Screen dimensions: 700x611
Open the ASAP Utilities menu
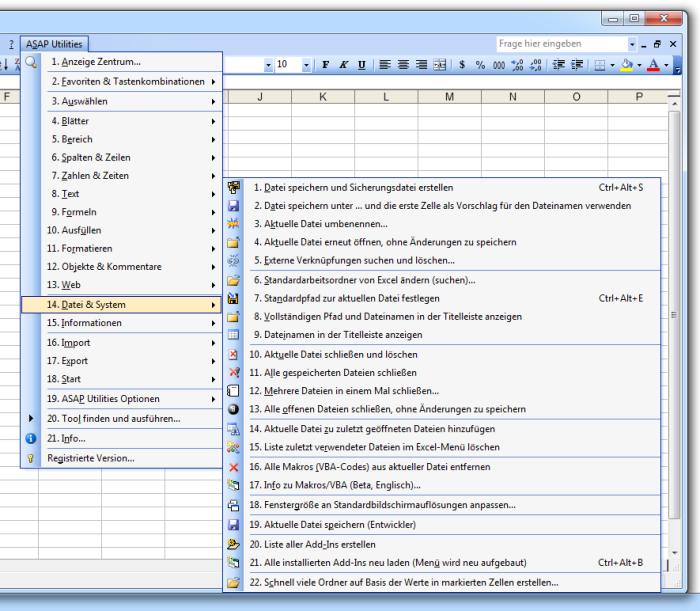coord(54,44)
